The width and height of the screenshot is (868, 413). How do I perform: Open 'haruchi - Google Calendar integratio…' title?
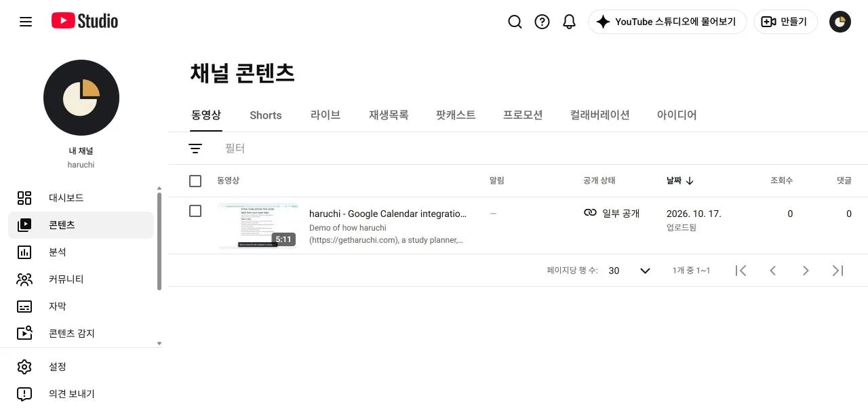click(388, 214)
